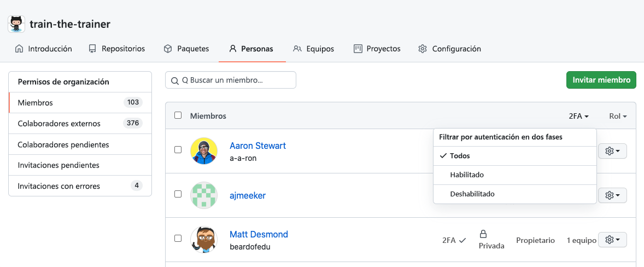Click the Filtrar por autenticación en dos fases header

(x=501, y=137)
